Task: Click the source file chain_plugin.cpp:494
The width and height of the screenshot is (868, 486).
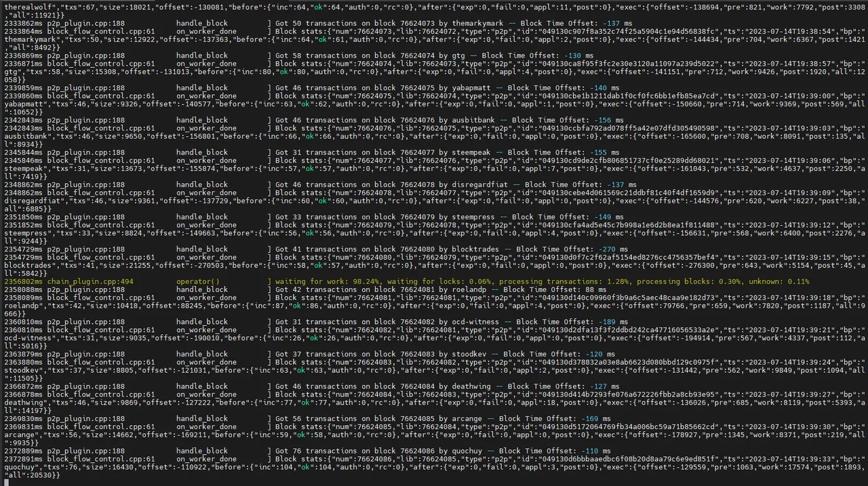Action: coord(90,281)
